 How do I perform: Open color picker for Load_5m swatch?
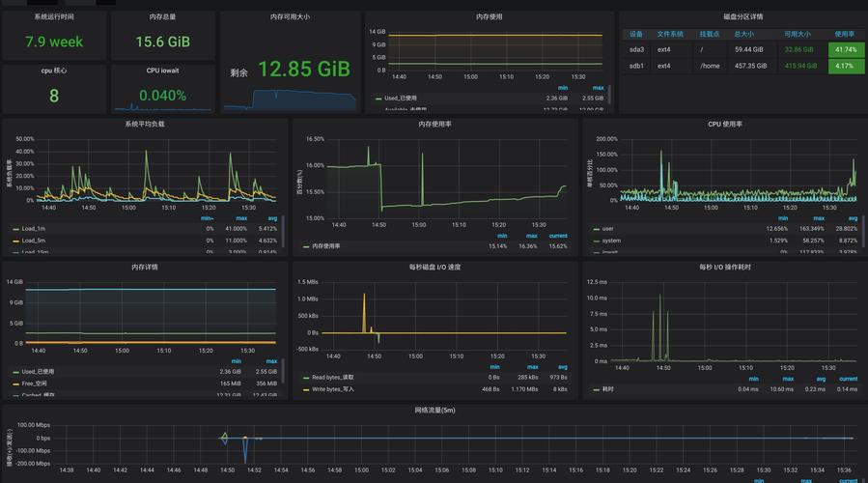click(16, 241)
